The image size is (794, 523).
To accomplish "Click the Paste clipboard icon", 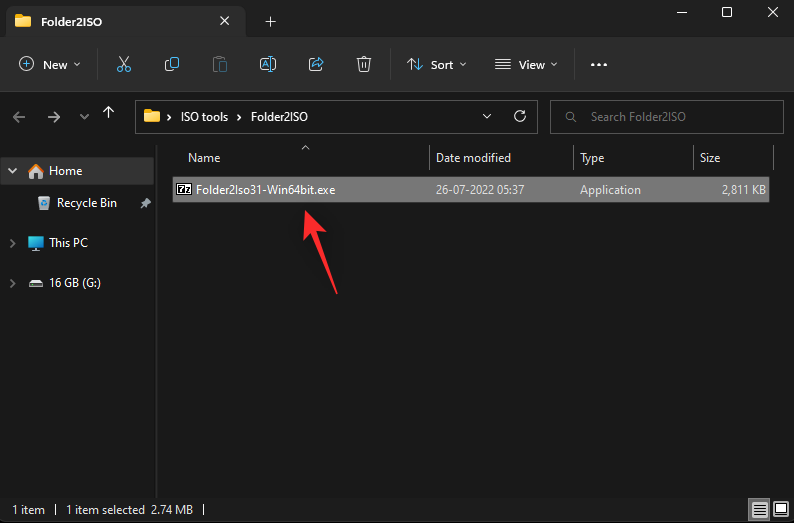I will pyautogui.click(x=220, y=64).
